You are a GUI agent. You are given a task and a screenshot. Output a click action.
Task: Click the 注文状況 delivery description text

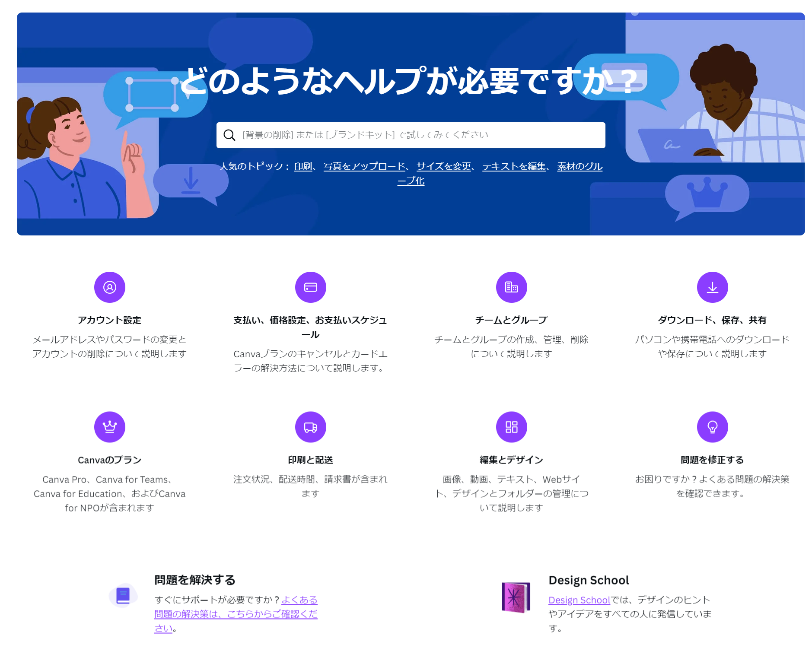pyautogui.click(x=311, y=486)
